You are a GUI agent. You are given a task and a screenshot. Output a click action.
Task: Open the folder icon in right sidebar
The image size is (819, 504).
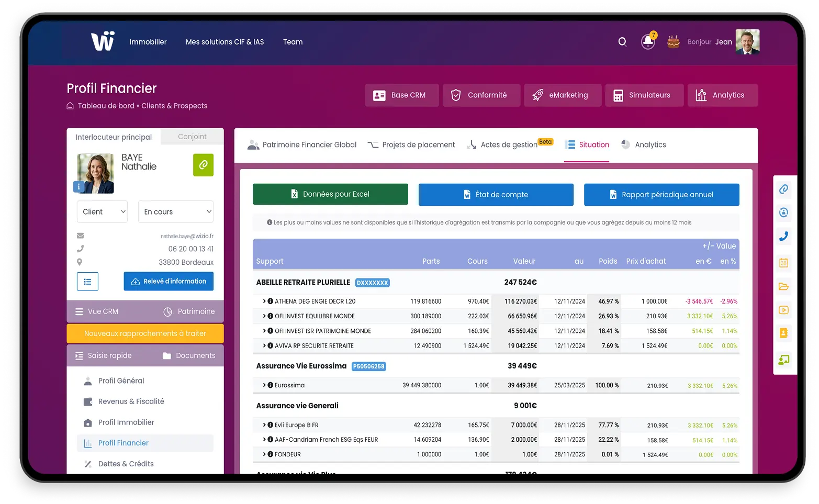(783, 286)
